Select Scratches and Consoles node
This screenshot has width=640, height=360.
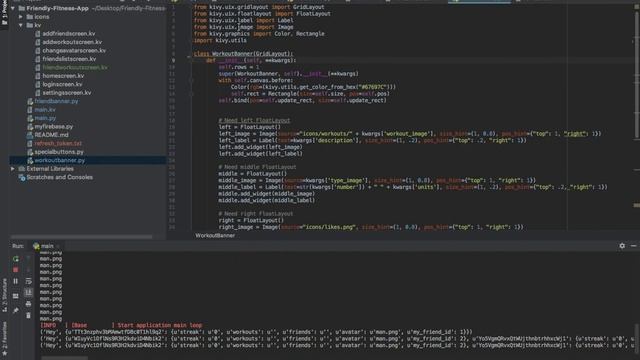(x=60, y=177)
